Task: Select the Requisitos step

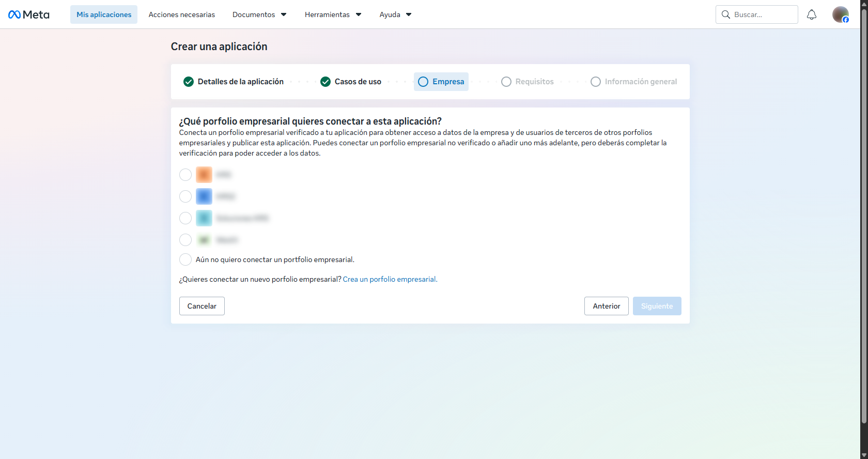Action: click(528, 82)
